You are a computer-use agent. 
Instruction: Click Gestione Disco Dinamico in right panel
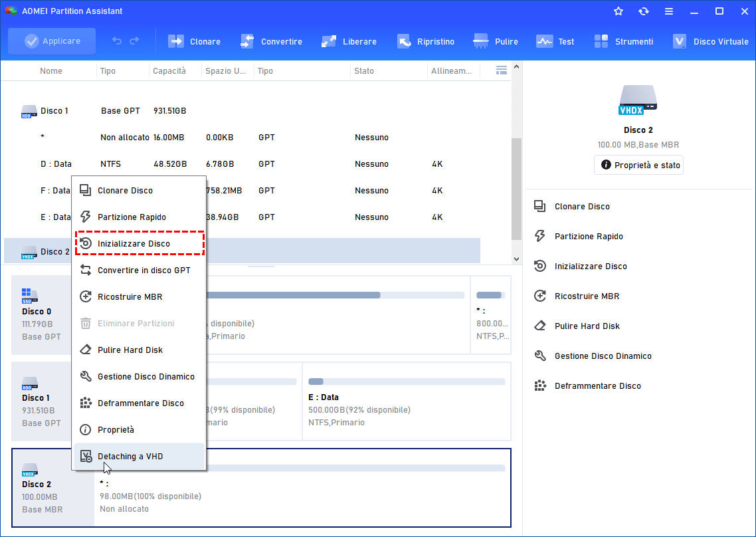tap(593, 356)
